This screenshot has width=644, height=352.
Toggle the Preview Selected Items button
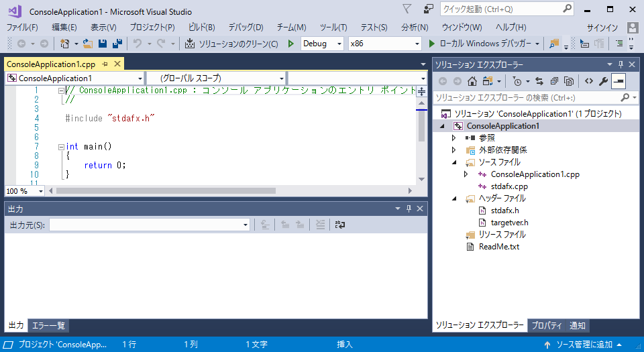click(618, 81)
